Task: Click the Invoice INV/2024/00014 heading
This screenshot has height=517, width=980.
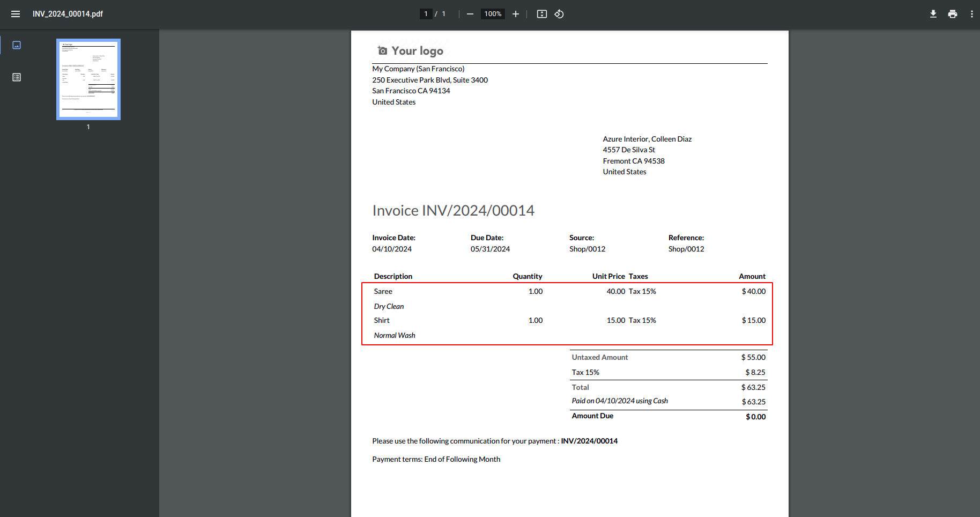Action: point(453,211)
